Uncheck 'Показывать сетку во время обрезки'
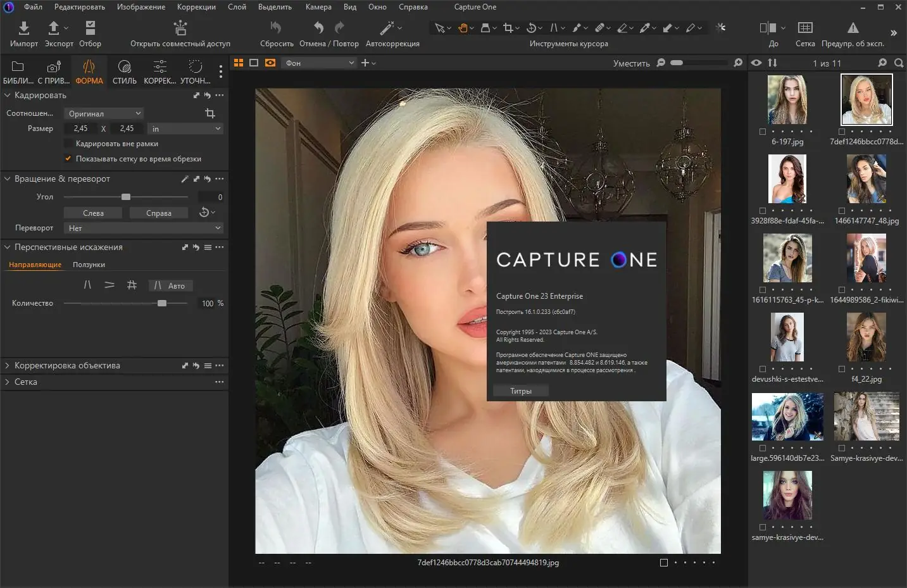The image size is (907, 588). tap(68, 158)
